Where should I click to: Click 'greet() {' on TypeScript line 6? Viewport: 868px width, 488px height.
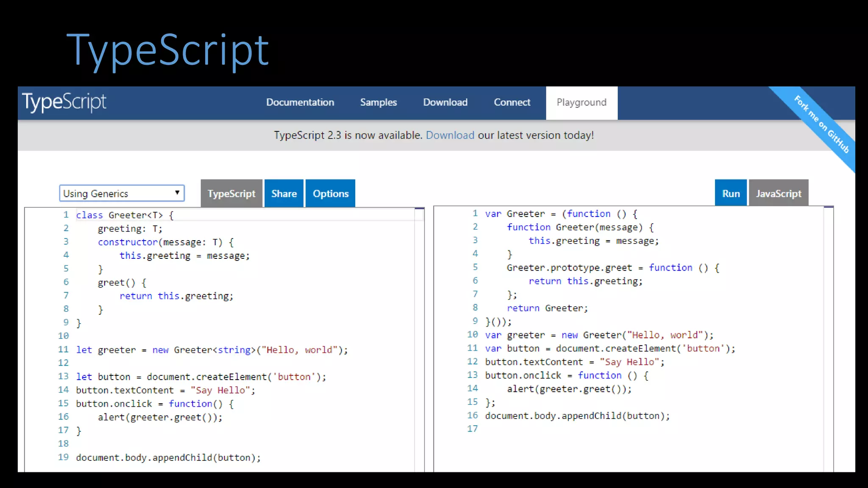click(x=122, y=283)
